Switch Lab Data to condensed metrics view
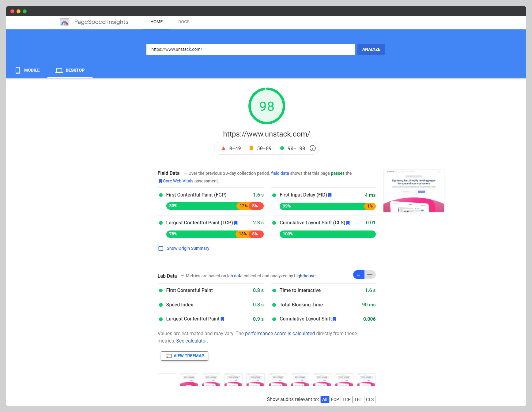 (x=358, y=275)
